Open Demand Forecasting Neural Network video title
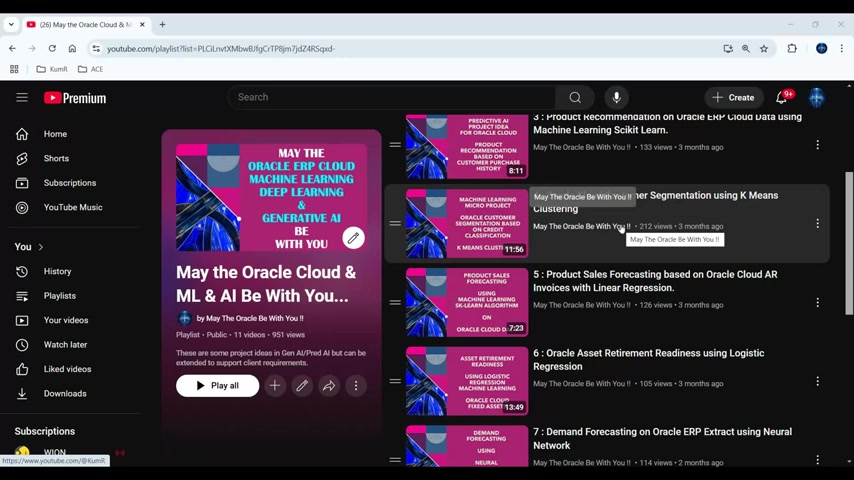Screen dimensions: 854x480 click(662, 439)
